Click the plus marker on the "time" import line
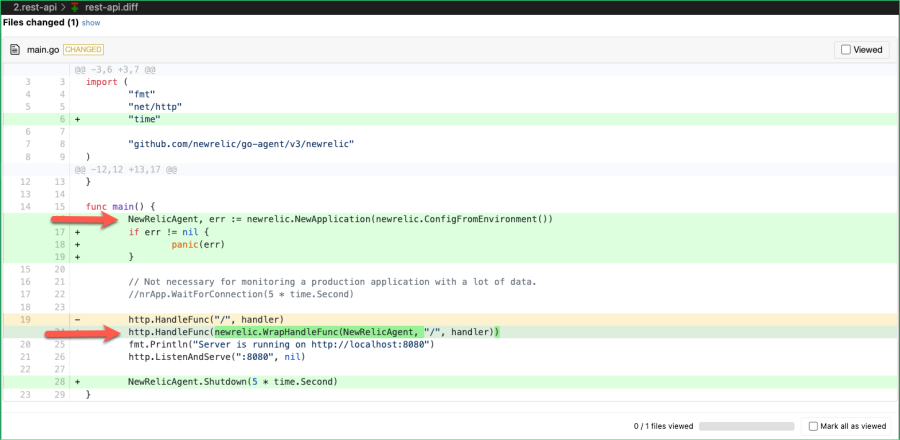The image size is (900, 440). click(x=76, y=119)
